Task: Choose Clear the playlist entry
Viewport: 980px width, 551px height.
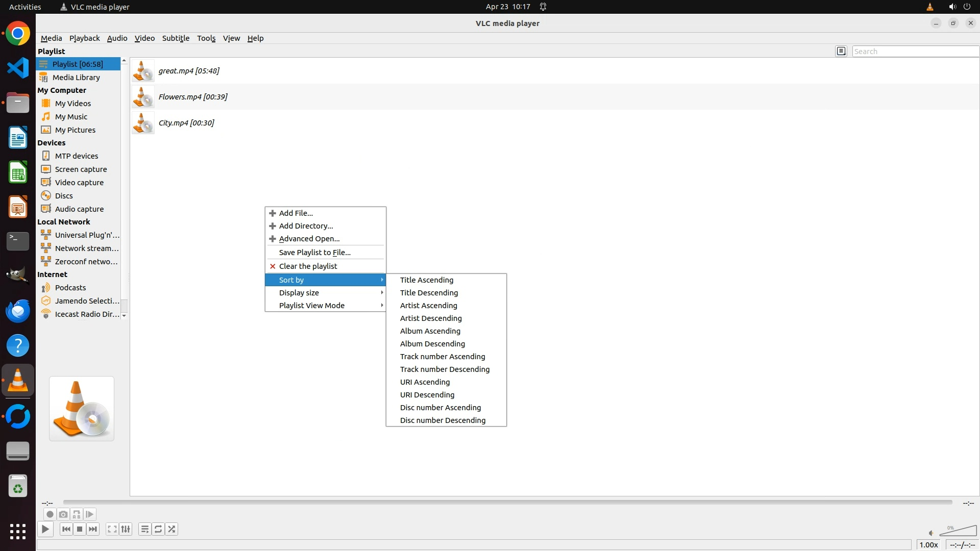Action: point(308,266)
